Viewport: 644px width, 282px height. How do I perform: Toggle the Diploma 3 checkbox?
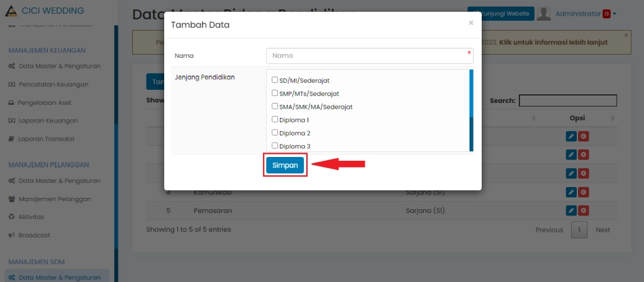[x=275, y=146]
